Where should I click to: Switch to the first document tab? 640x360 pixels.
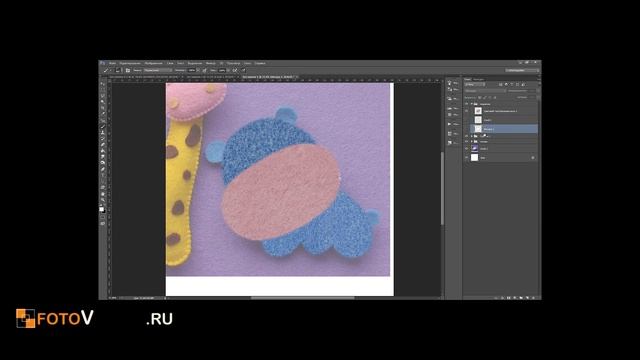pos(143,77)
